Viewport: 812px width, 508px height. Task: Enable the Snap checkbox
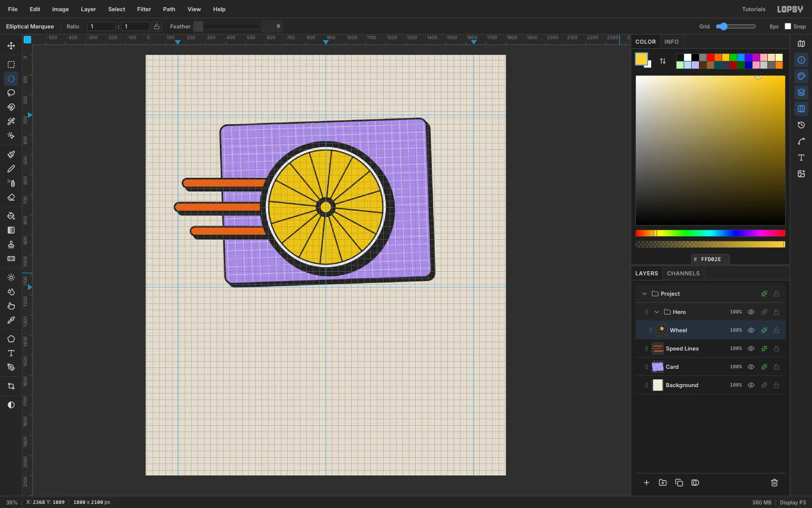[x=788, y=26]
